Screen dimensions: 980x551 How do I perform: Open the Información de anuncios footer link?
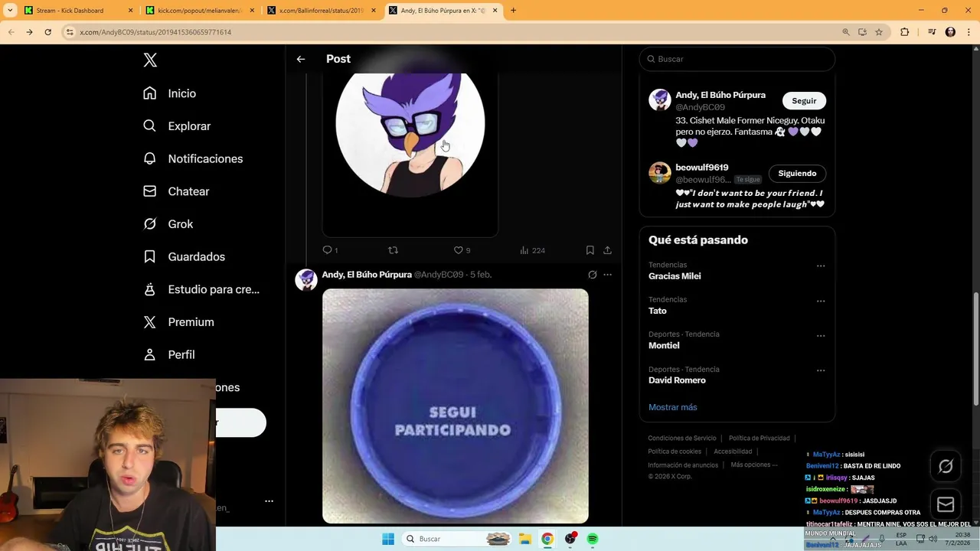coord(683,465)
